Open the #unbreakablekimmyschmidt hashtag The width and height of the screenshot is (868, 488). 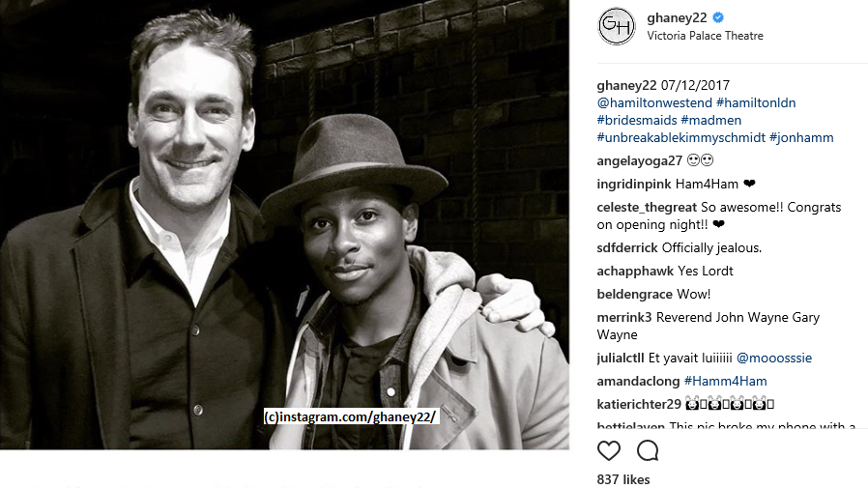point(680,138)
